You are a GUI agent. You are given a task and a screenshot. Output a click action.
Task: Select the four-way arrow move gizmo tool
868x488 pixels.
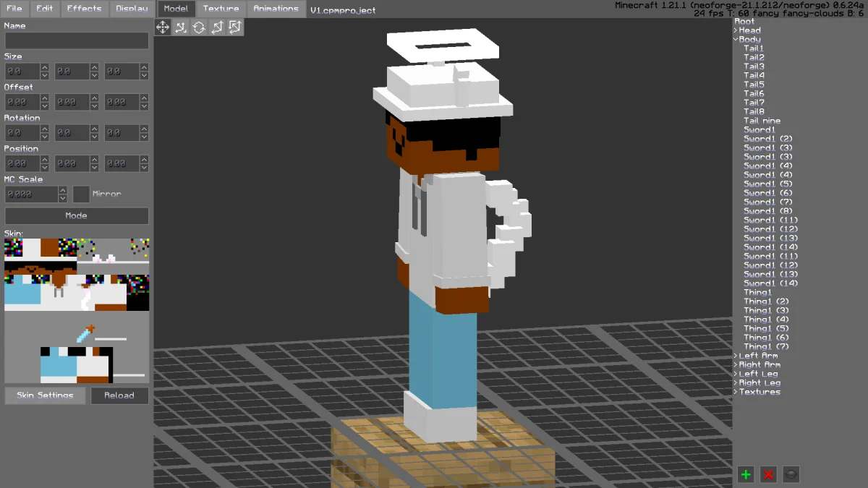(x=163, y=27)
